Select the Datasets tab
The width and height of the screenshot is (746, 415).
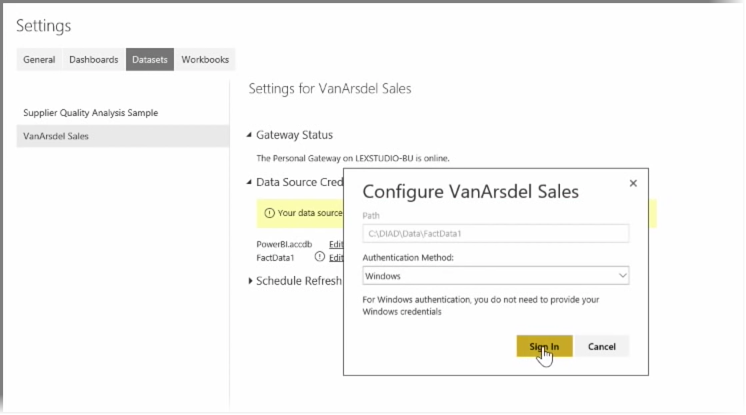click(x=150, y=60)
